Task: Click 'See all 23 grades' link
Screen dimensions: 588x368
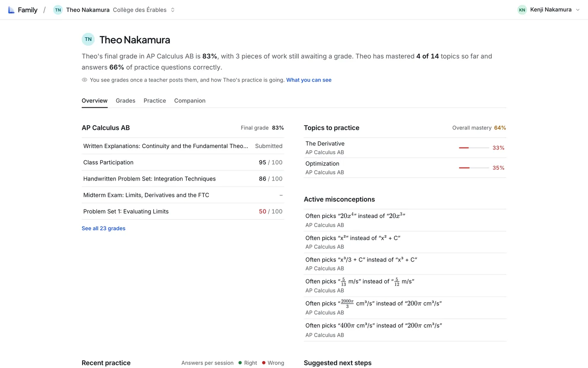Action: click(x=103, y=228)
